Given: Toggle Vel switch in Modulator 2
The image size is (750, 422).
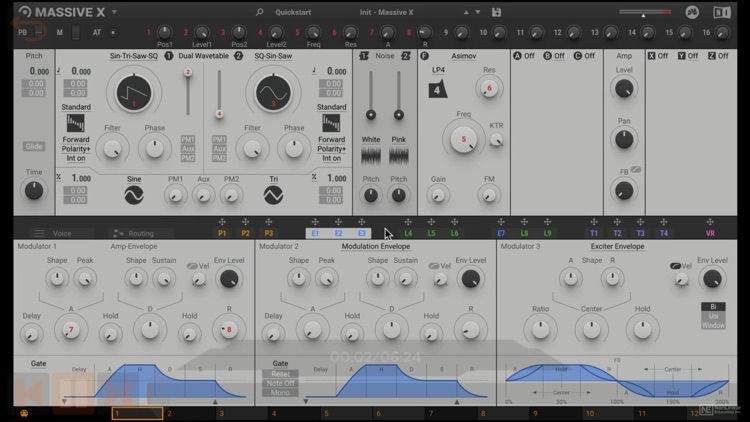Looking at the screenshot, I should click(433, 266).
